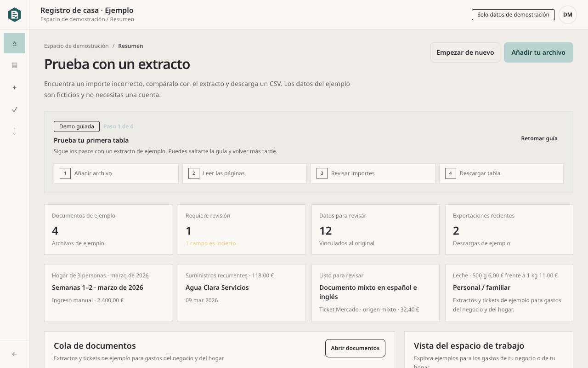Open the 'Semanas 1–2 · marzo de 2026' card
This screenshot has width=588, height=368.
(108, 293)
